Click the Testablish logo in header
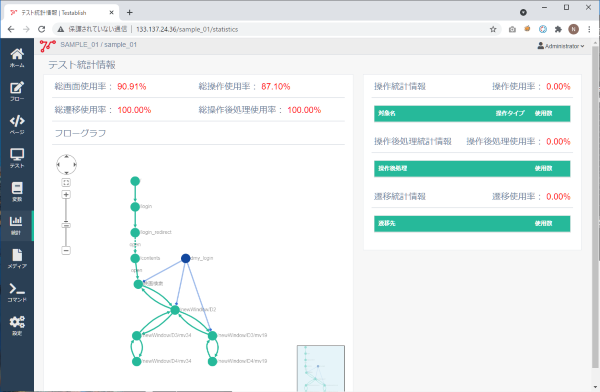Screen dimensions: 600x392 (48, 46)
